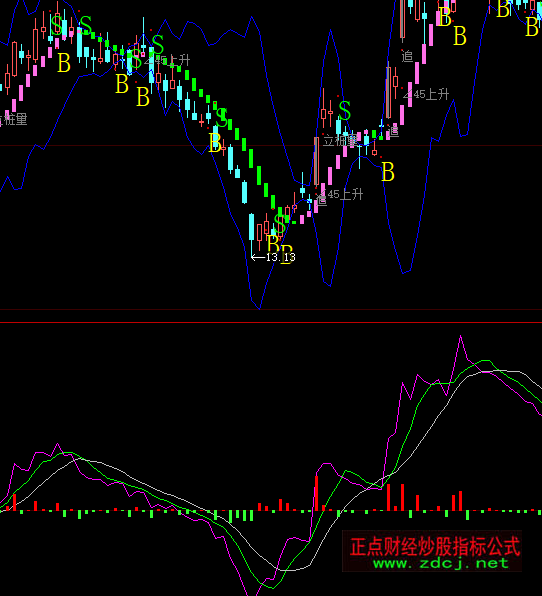Click the yellow B marker below the mid-chart pullback candle
The height and width of the screenshot is (596, 542).
coord(388,171)
